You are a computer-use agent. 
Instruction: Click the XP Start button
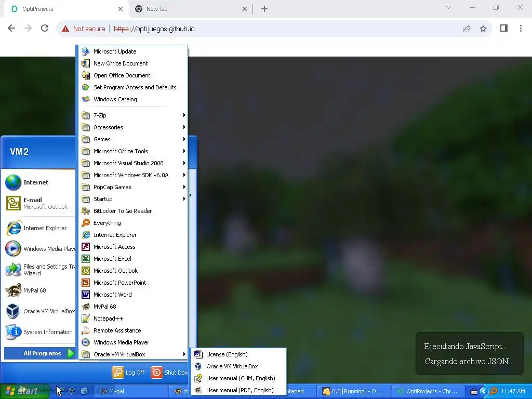click(x=24, y=391)
